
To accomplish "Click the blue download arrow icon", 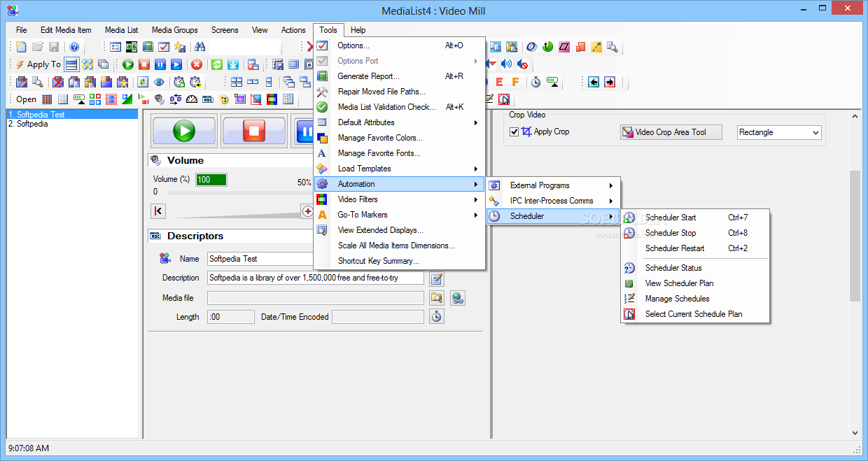I will point(233,64).
